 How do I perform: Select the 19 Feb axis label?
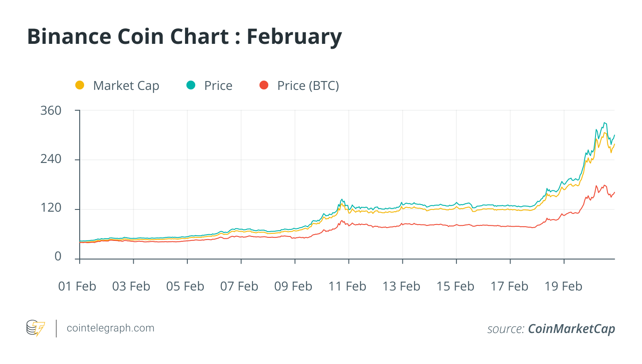click(563, 287)
